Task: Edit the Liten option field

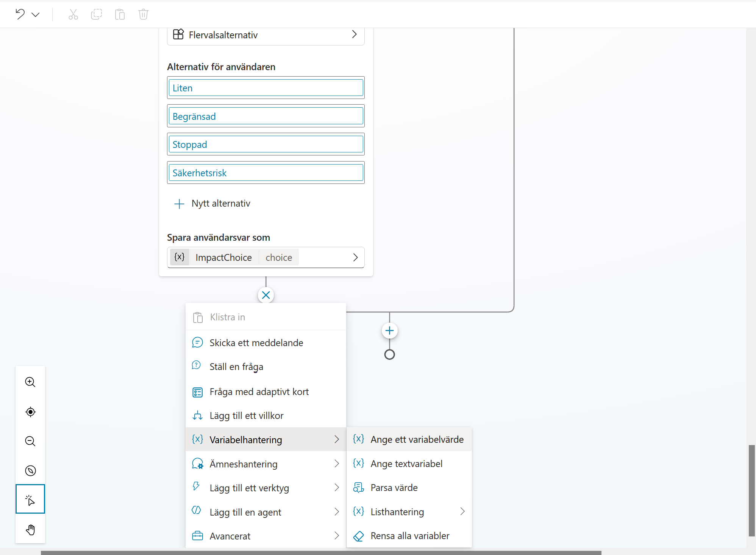Action: [x=266, y=88]
